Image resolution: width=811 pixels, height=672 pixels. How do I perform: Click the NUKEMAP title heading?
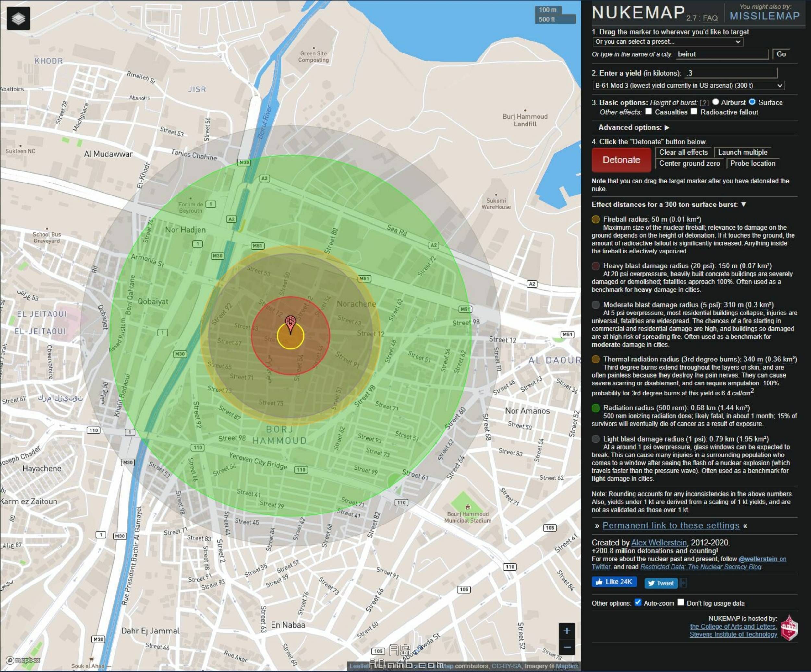click(x=638, y=13)
